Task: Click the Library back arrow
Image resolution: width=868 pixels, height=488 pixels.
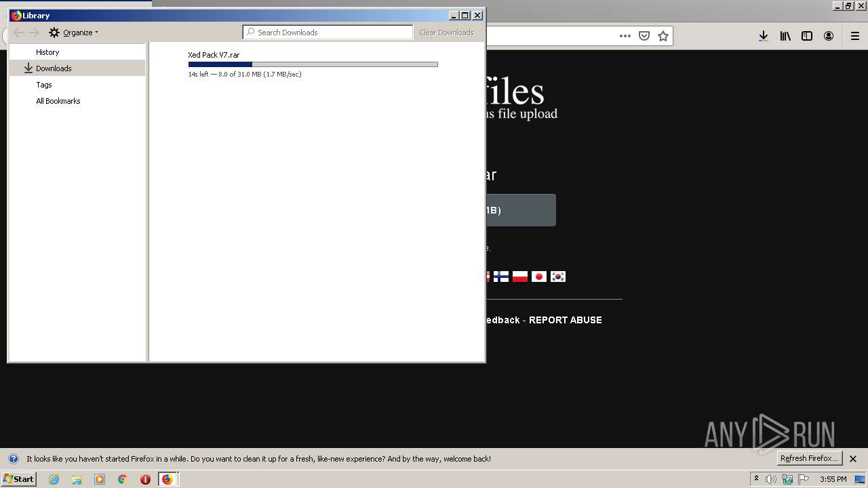Action: 19,33
